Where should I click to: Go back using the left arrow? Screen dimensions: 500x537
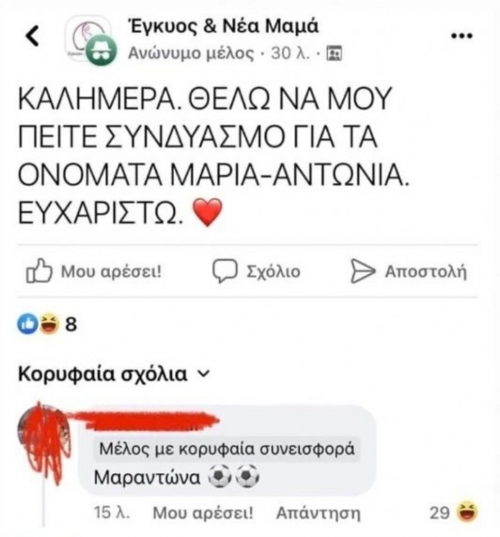tap(33, 36)
